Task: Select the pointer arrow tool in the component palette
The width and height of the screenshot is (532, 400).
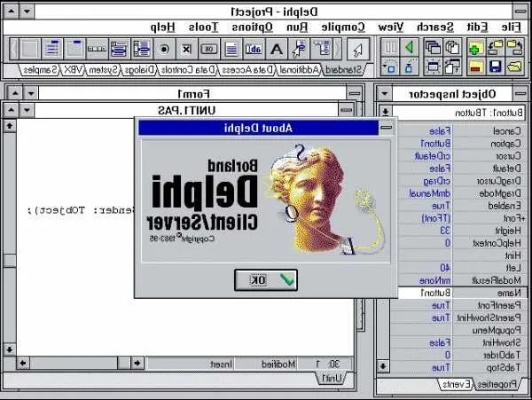Action: pyautogui.click(x=358, y=49)
